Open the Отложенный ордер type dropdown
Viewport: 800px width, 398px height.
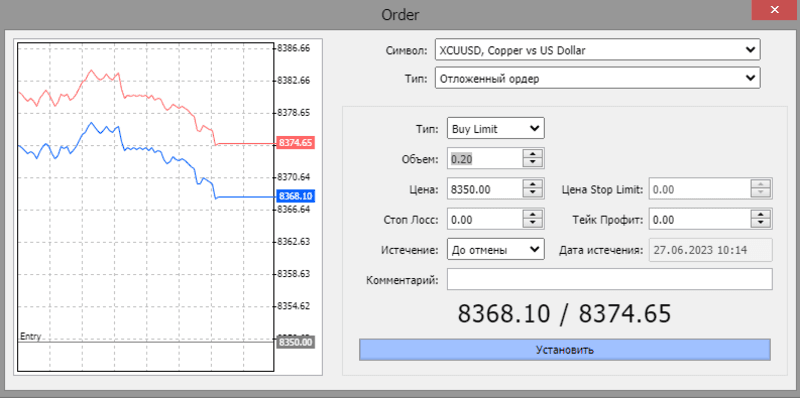(x=597, y=79)
